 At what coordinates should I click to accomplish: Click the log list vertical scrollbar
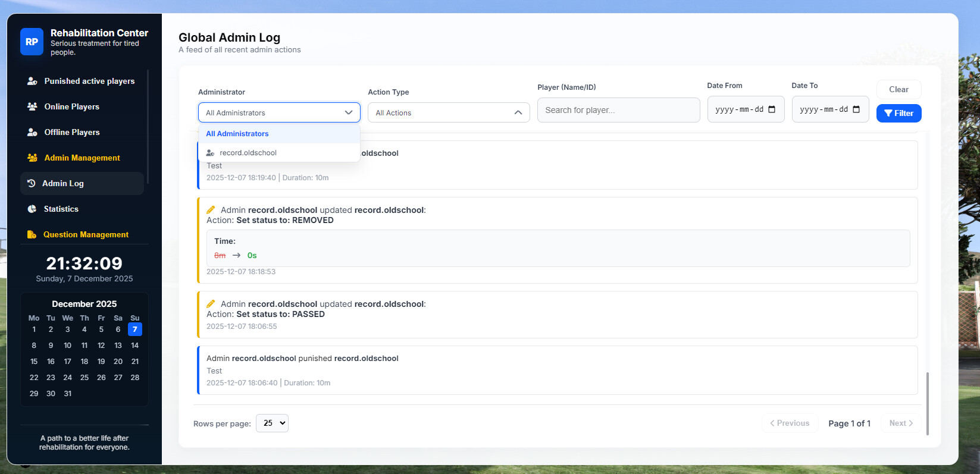927,403
